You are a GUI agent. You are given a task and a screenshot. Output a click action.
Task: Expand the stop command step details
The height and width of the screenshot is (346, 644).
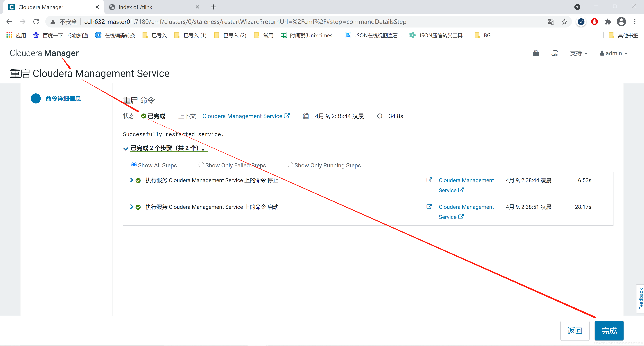(x=131, y=180)
